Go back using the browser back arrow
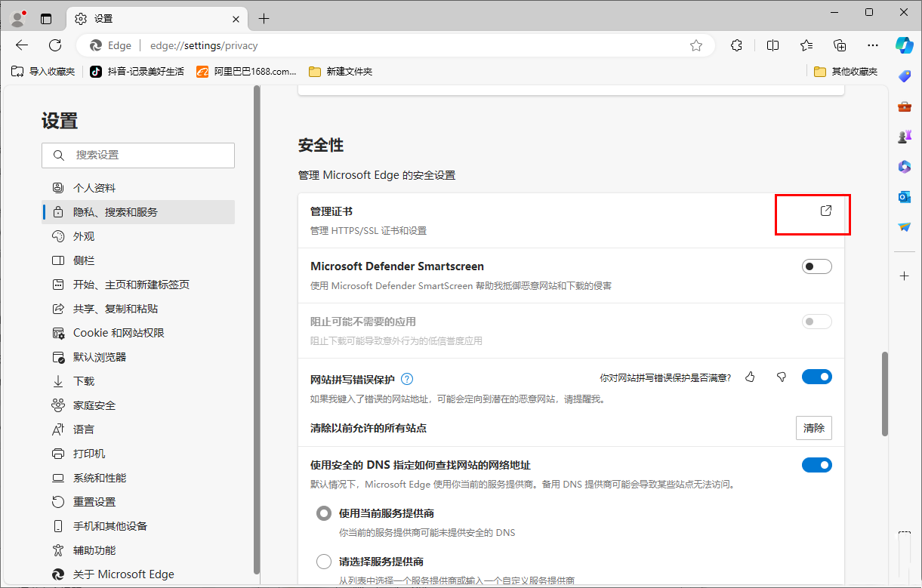This screenshot has width=922, height=588. pyautogui.click(x=21, y=45)
